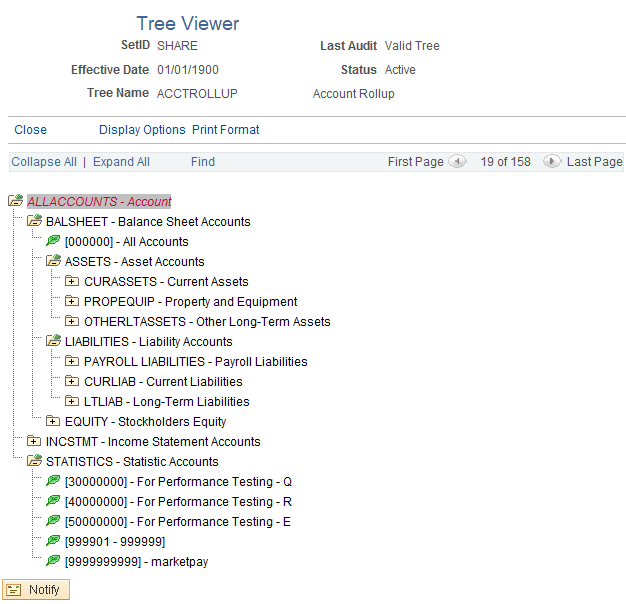Expand the PAYROLL LIABILITIES folder node
The image size is (626, 604).
point(72,361)
